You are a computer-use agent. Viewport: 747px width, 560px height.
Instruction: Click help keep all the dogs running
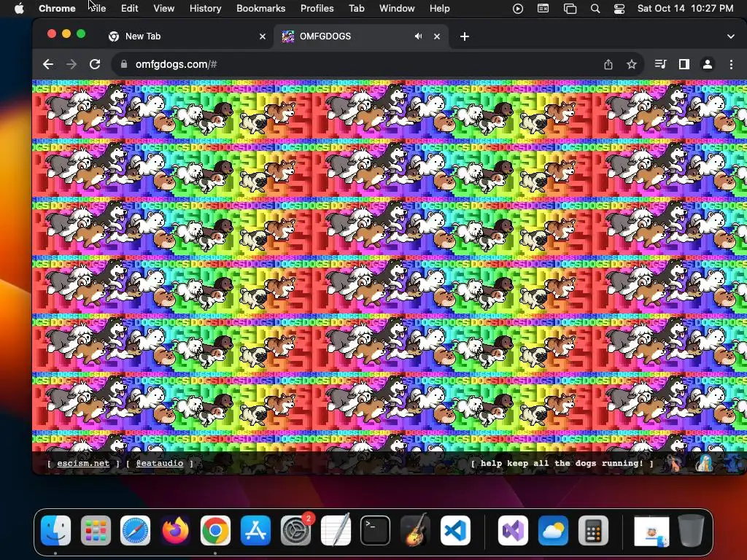coord(562,463)
